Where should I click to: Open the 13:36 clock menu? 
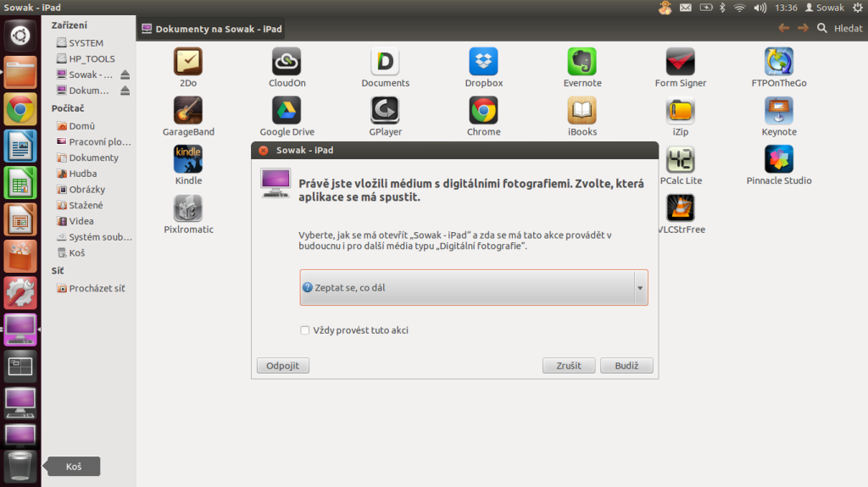pyautogui.click(x=786, y=8)
